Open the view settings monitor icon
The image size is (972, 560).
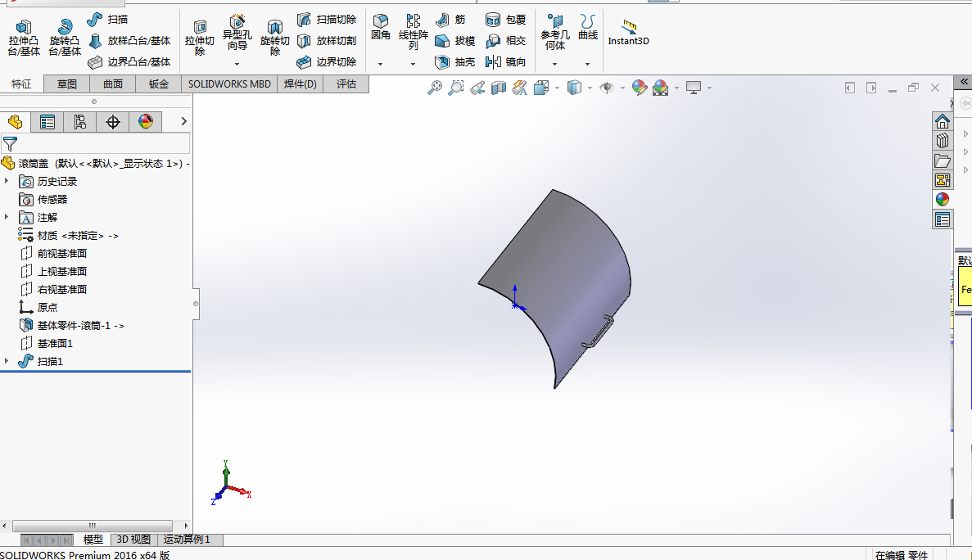[x=694, y=88]
